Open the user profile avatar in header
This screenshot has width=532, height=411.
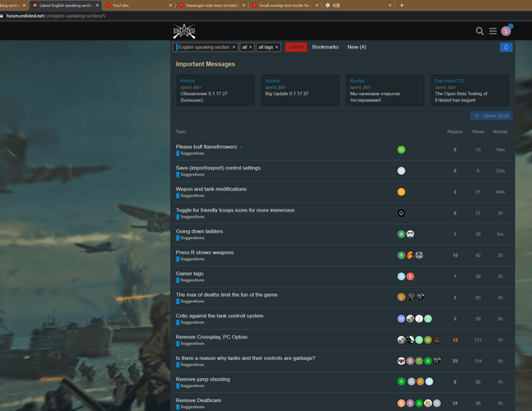pos(506,31)
